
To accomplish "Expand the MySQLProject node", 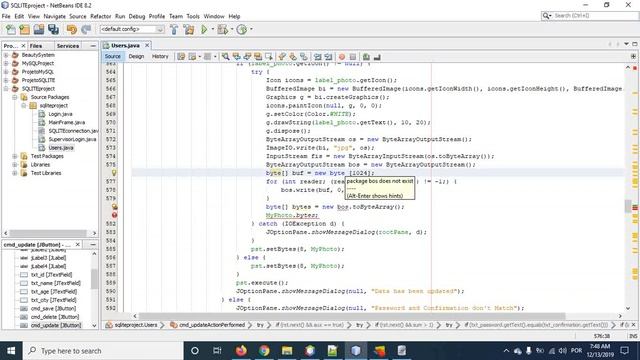I will (x=6, y=63).
